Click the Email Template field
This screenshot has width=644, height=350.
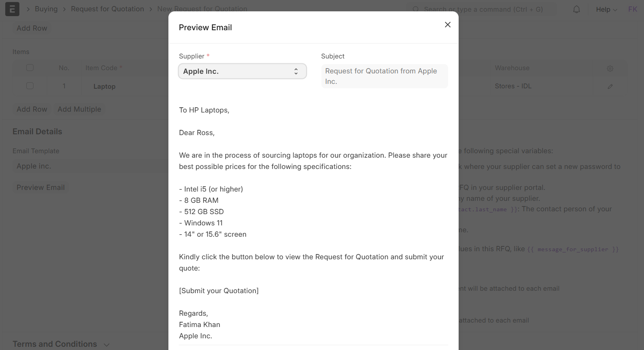89,166
